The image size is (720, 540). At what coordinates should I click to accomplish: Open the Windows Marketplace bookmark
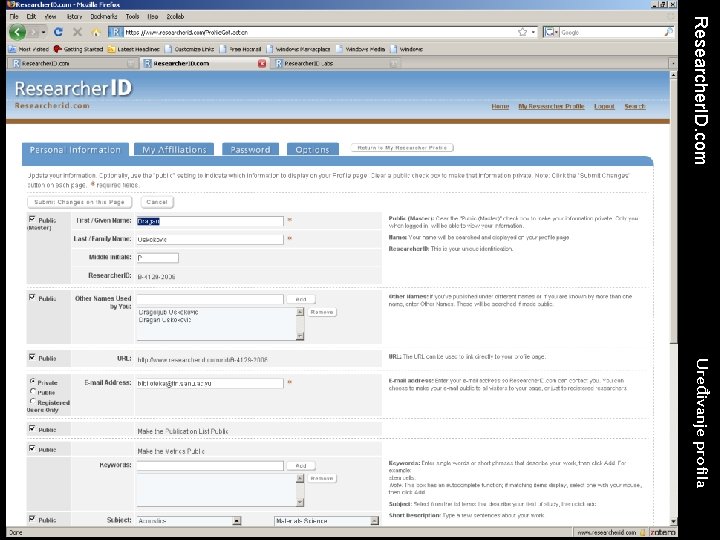pos(298,49)
